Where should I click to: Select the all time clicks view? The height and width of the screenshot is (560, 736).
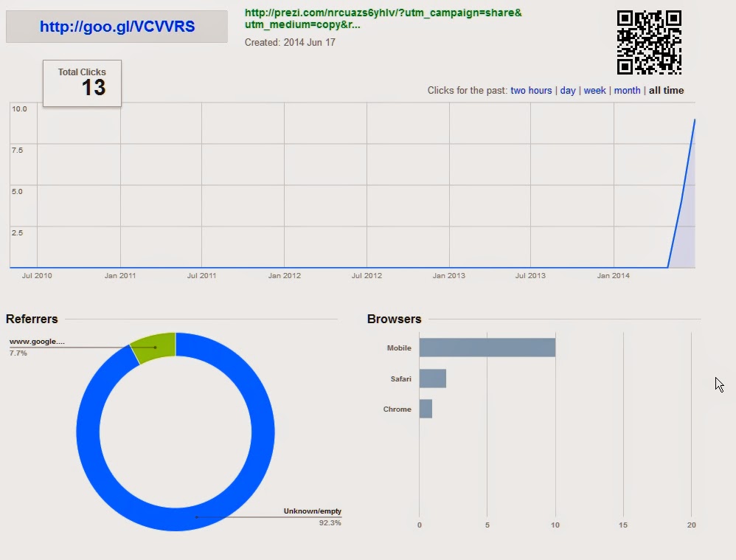666,90
